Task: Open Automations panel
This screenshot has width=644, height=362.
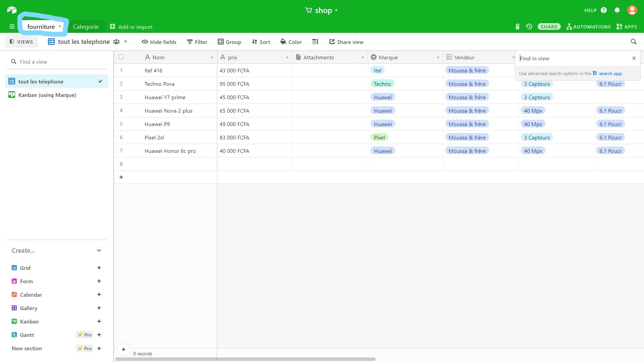Action: point(589,27)
